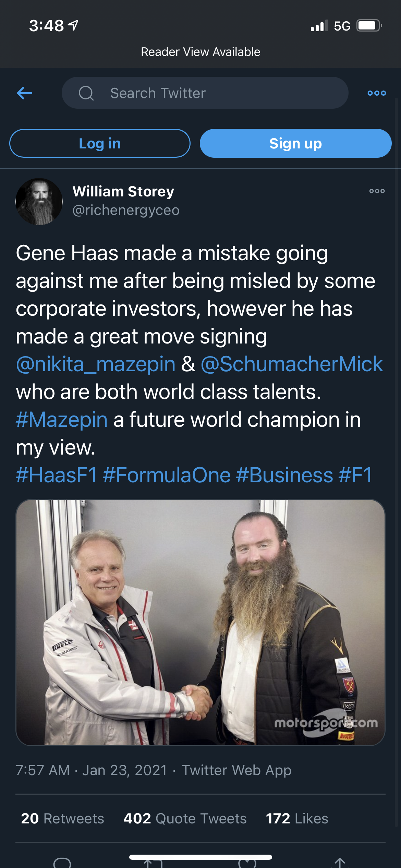Tap the retweet icon below the tweet
401x868 pixels.
pos(153,864)
